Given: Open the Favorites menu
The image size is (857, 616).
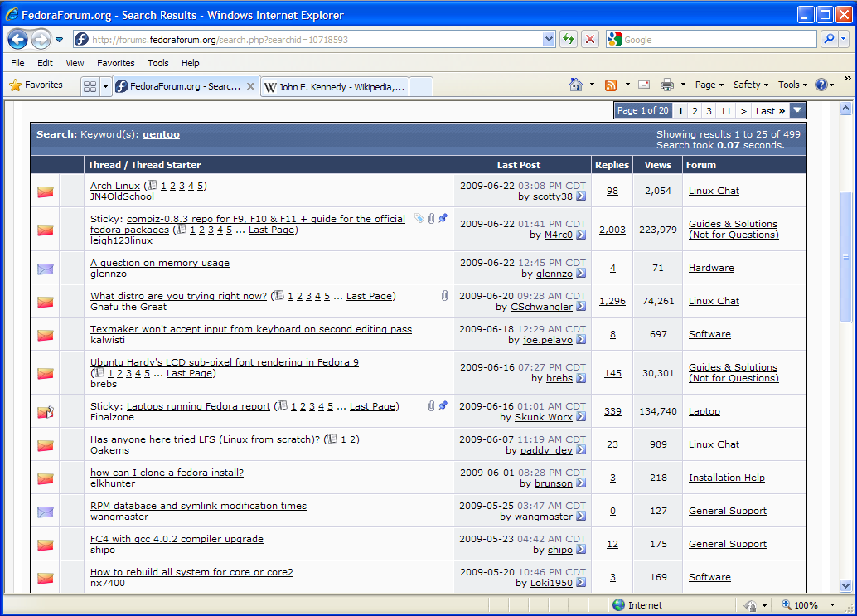Looking at the screenshot, I should (x=115, y=63).
